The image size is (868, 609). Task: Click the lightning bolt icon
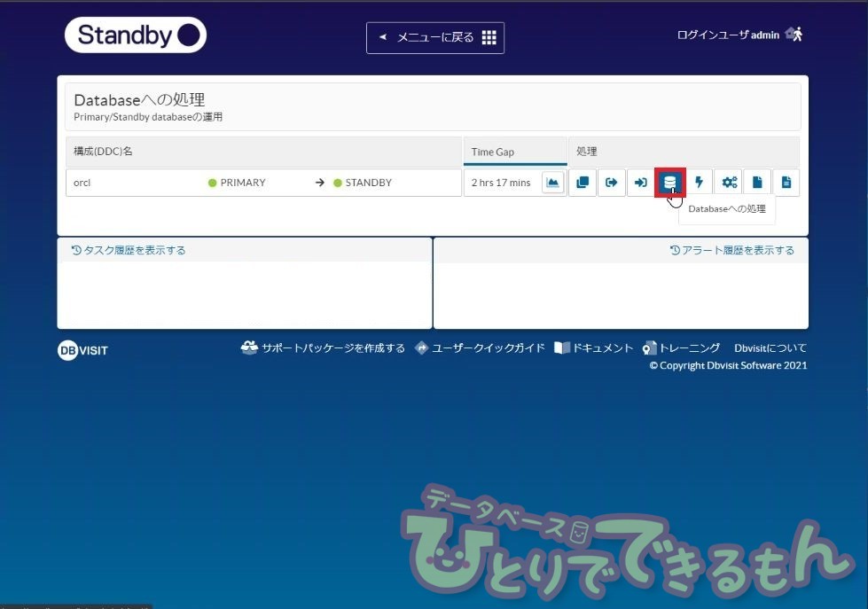(699, 183)
